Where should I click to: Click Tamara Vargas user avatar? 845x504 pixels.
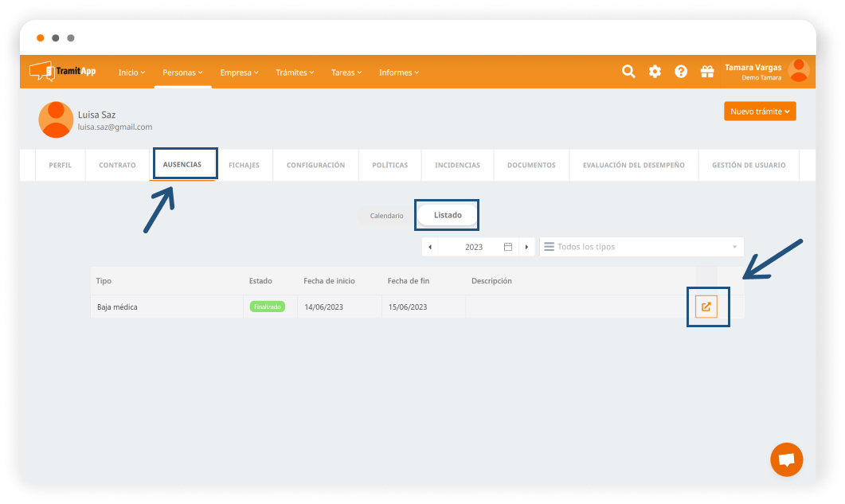coord(798,71)
